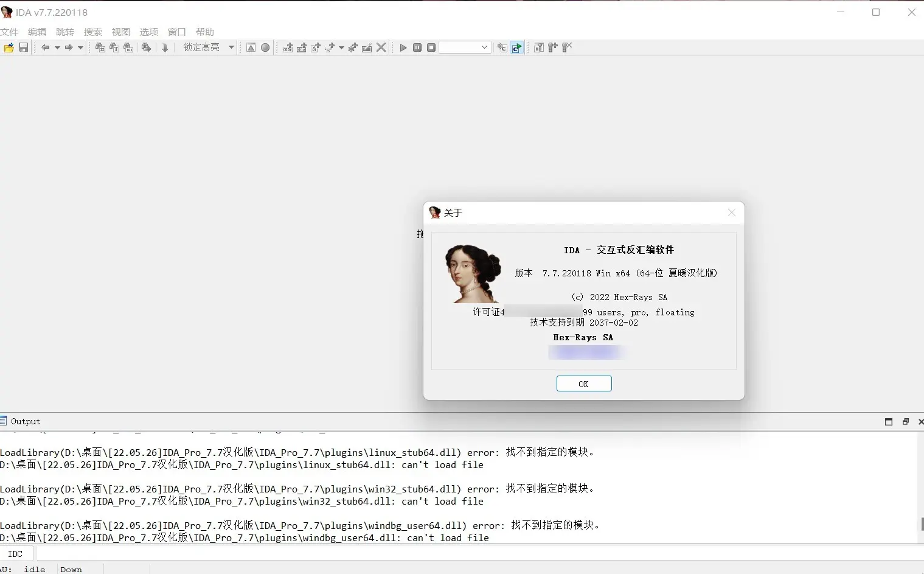The width and height of the screenshot is (924, 574).
Task: Click the last toolbar icon with X
Action: (567, 47)
